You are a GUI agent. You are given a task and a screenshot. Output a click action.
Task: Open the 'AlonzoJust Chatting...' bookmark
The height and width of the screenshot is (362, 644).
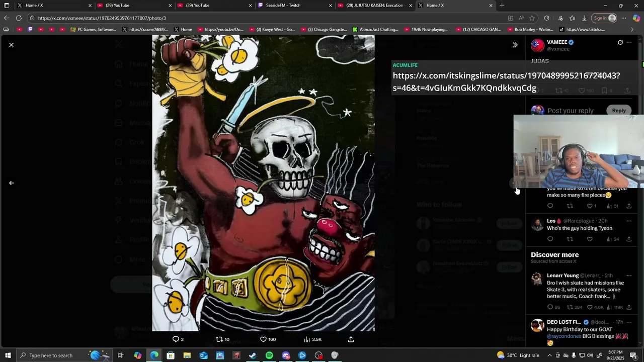pos(375,30)
